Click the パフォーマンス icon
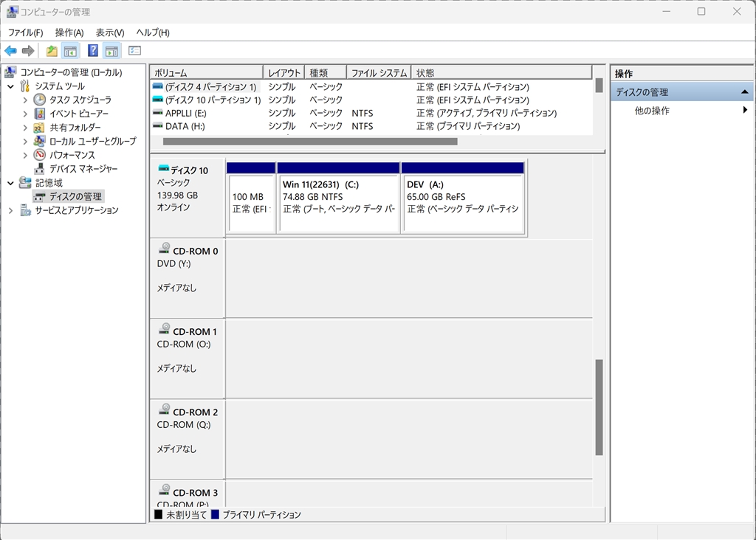Viewport: 756px width, 540px height. 40,155
